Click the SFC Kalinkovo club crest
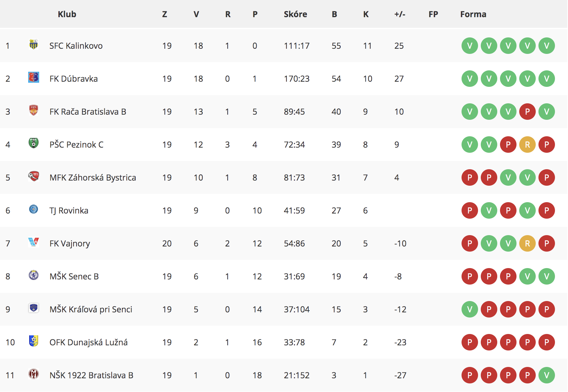This screenshot has height=392, width=568. click(33, 45)
